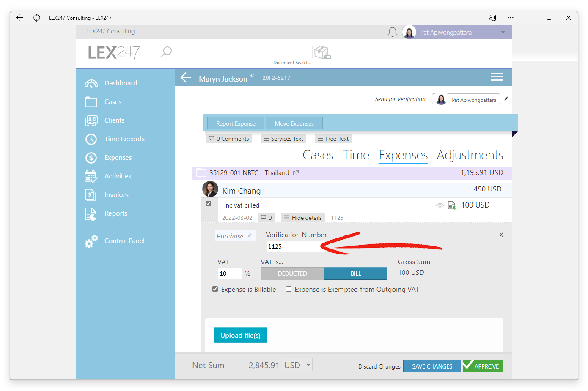Open the currency USD dropdown
Image resolution: width=588 pixels, height=391 pixels.
coord(297,365)
